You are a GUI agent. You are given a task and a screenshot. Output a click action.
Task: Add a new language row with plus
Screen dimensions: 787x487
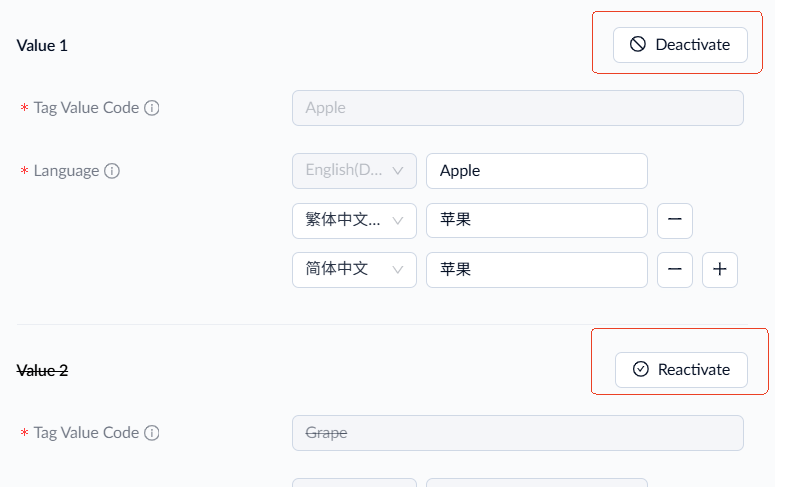[720, 269]
